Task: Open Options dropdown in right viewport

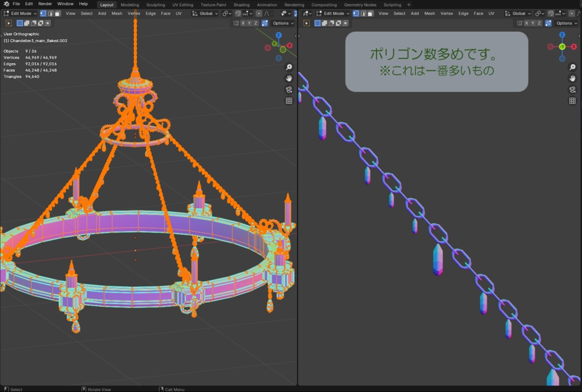Action: [567, 23]
